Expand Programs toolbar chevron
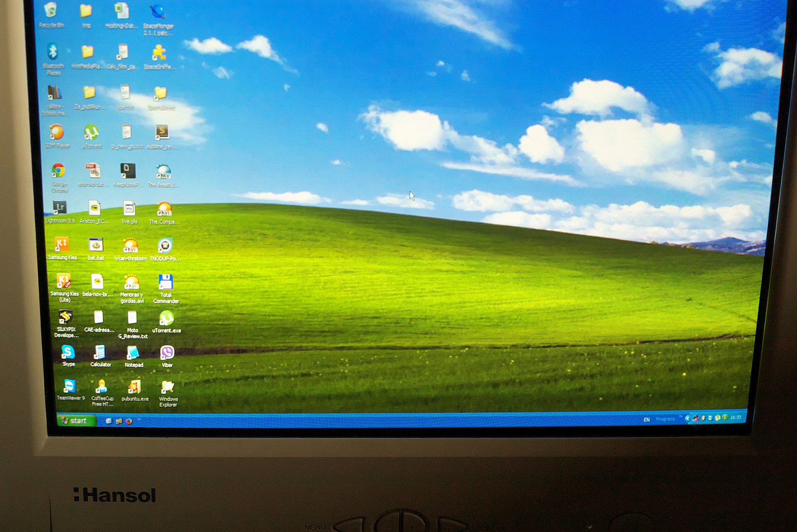The image size is (797, 532). [681, 416]
